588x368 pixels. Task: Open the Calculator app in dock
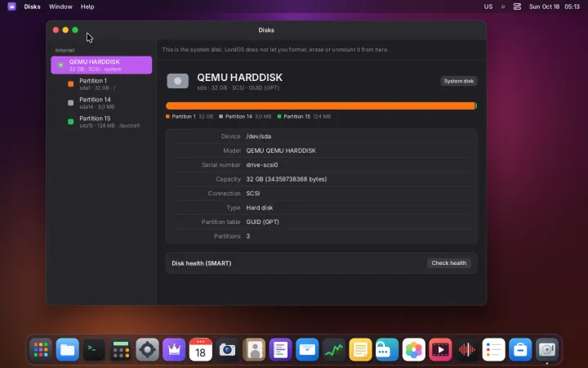coord(121,350)
